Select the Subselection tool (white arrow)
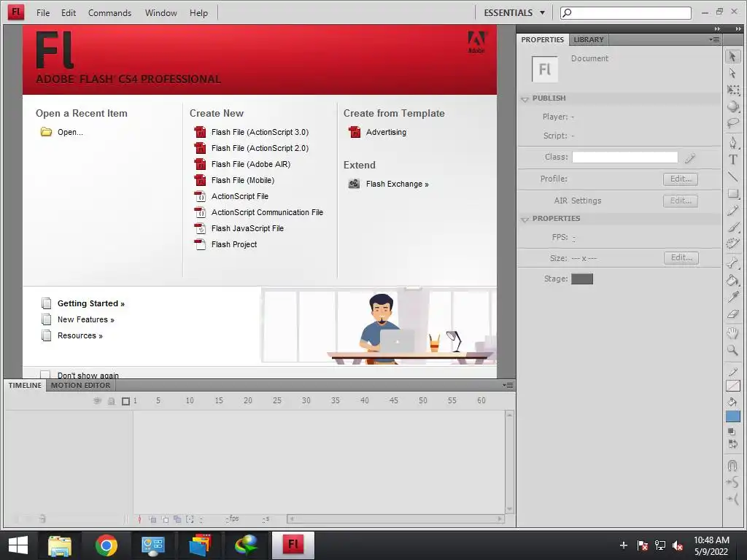Screen dimensions: 747x560 [x=732, y=73]
